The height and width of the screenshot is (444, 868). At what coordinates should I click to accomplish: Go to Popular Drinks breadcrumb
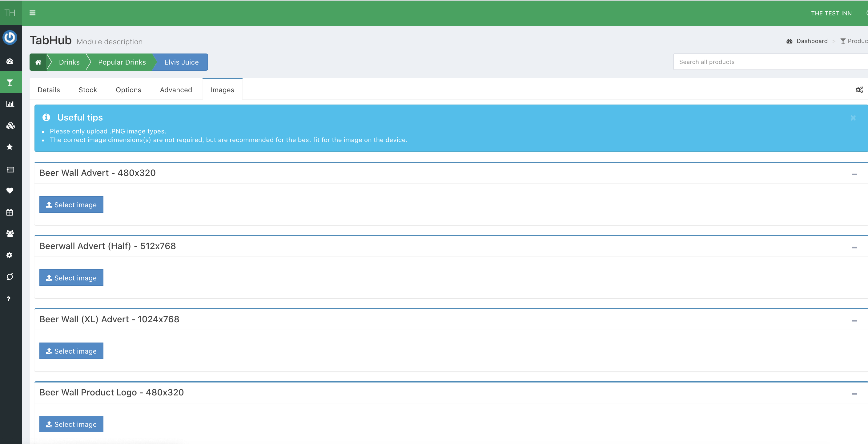(x=122, y=62)
